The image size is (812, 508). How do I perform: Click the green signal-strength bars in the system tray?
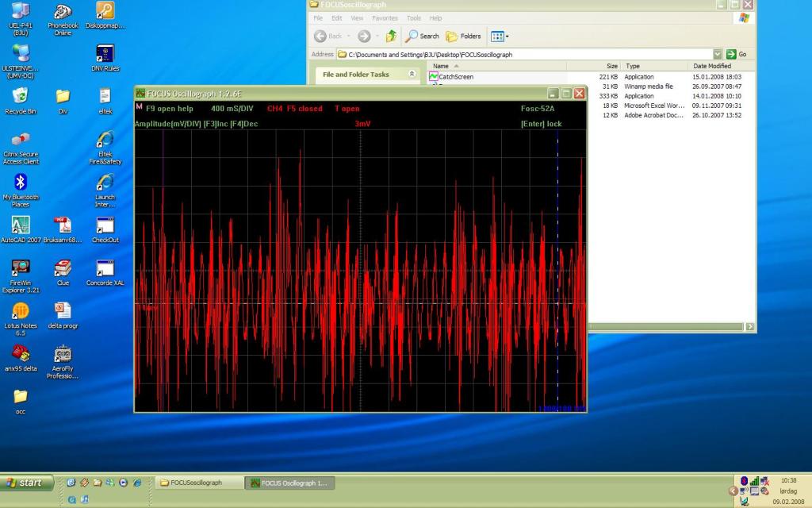[x=755, y=480]
